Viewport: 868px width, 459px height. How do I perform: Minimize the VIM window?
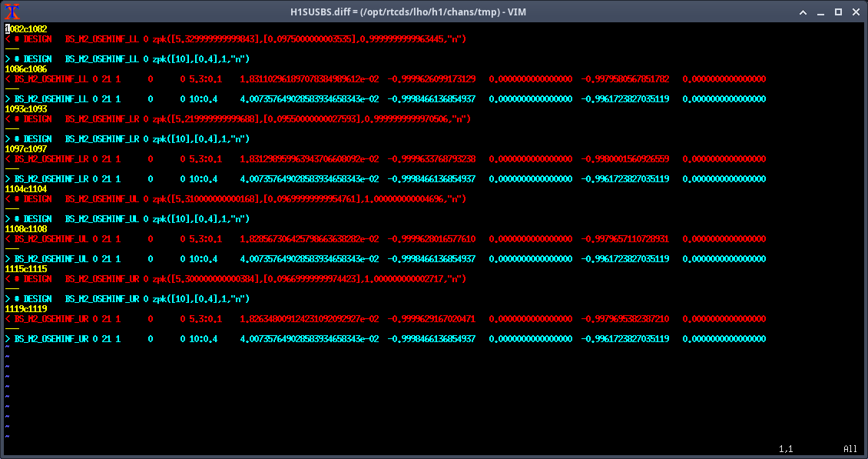pyautogui.click(x=820, y=12)
